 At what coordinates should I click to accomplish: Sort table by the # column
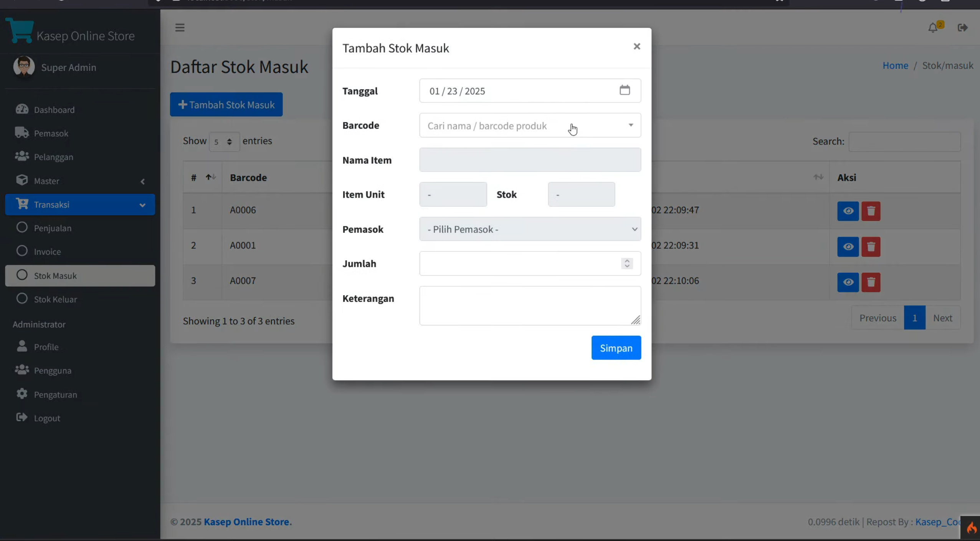202,177
